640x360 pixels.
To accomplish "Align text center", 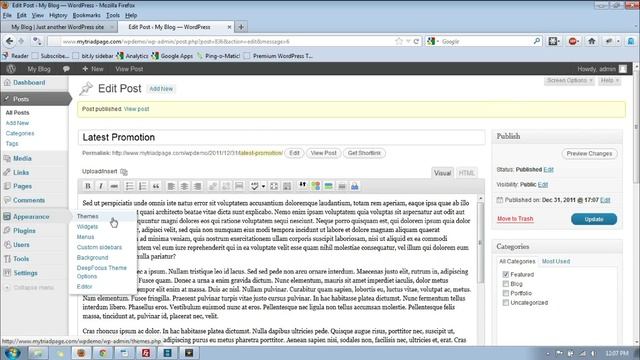I will [184, 186].
